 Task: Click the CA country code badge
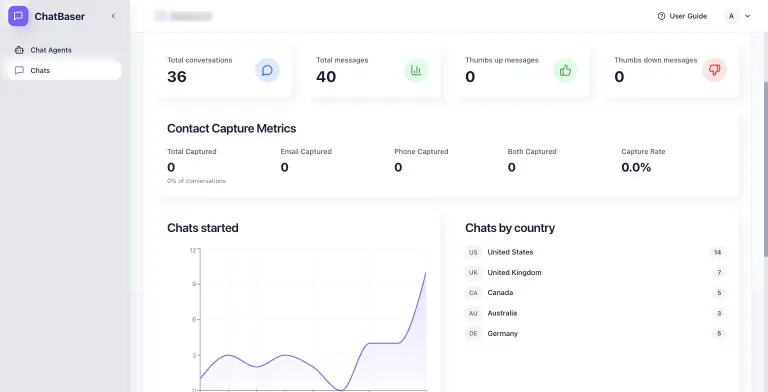click(x=473, y=293)
